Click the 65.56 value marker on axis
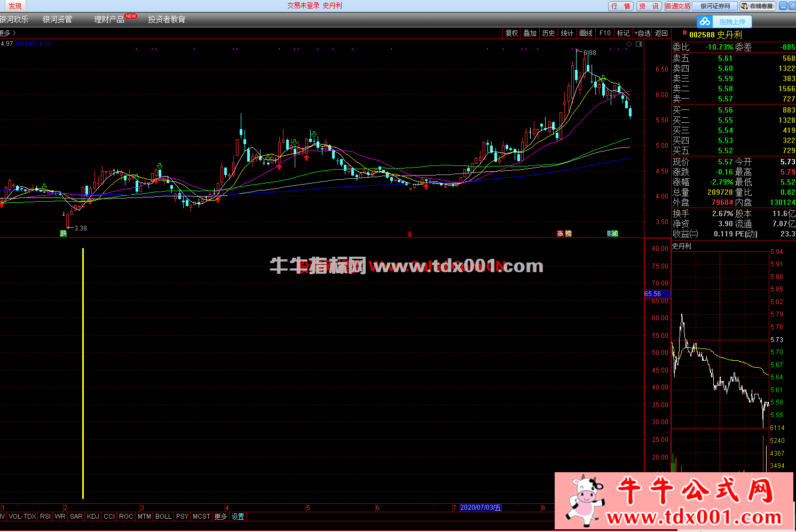796x532 pixels. (657, 294)
